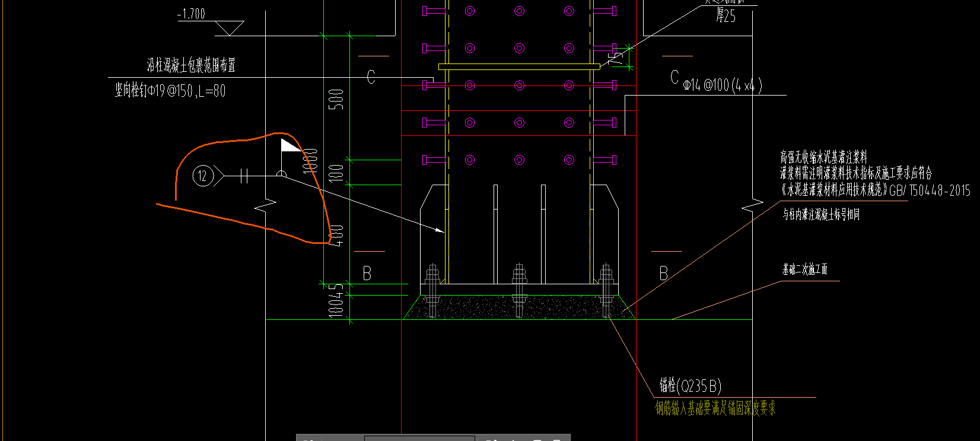Select the elevation triangle marker below -1.700

coord(228,28)
